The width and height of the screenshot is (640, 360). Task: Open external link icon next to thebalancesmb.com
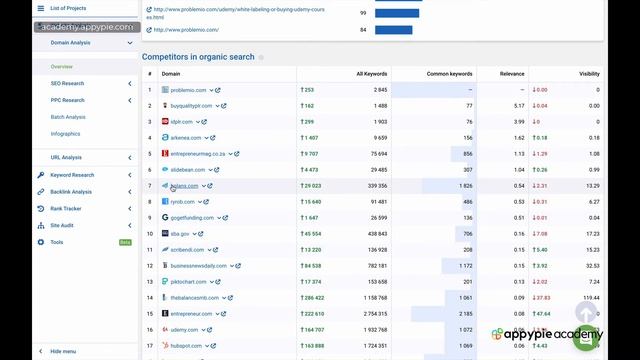pyautogui.click(x=230, y=298)
